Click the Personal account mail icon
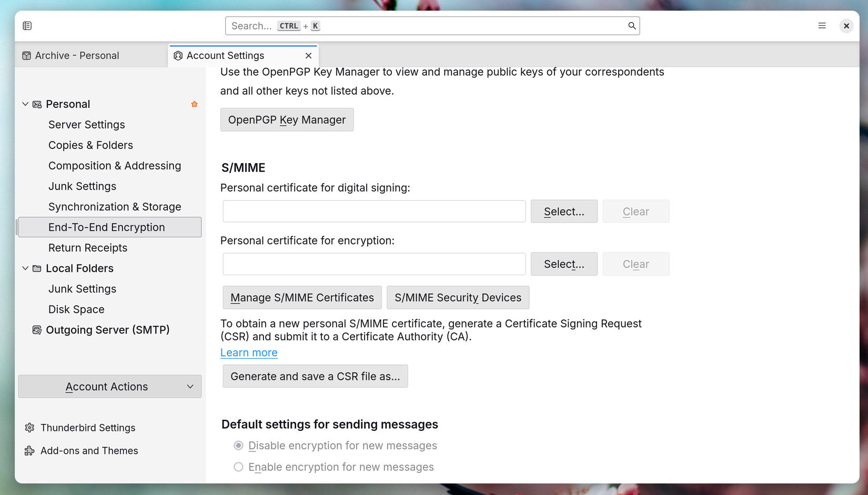 37,104
